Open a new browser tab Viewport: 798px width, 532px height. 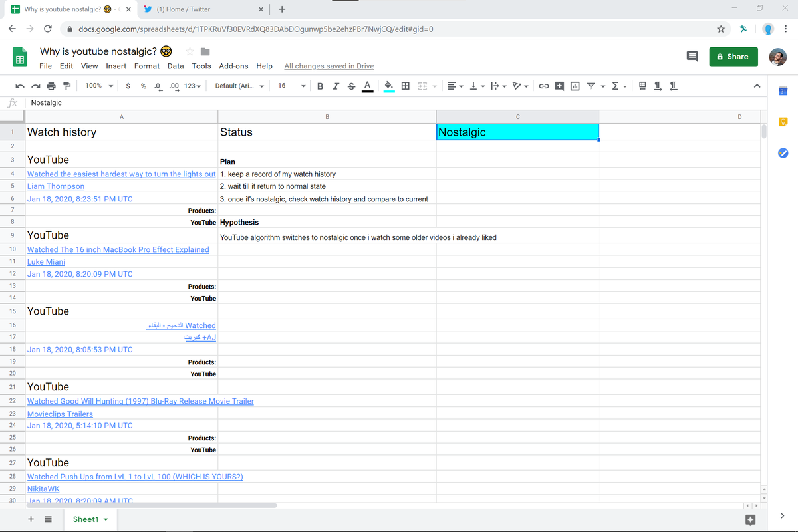pos(282,9)
